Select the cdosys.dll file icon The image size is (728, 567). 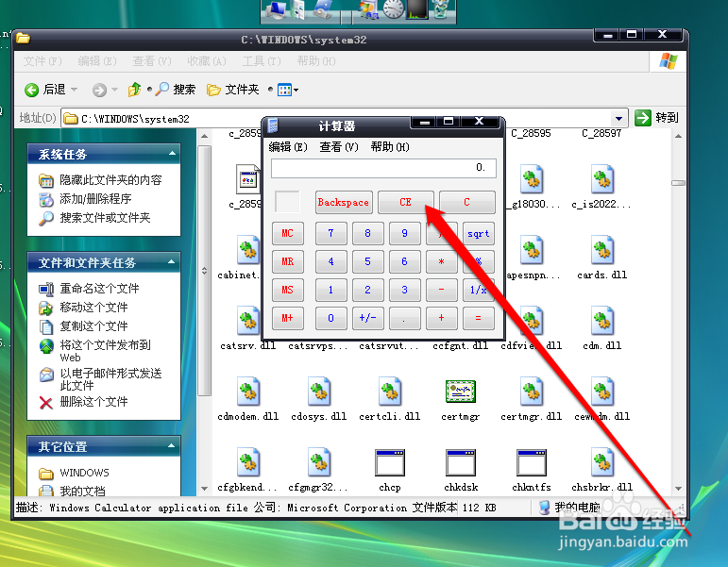click(319, 392)
